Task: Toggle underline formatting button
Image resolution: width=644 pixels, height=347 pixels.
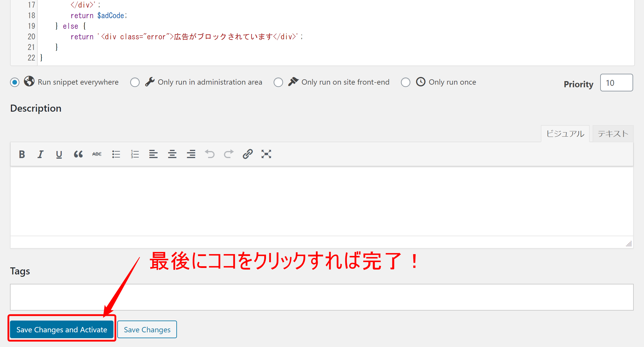Action: pyautogui.click(x=59, y=154)
